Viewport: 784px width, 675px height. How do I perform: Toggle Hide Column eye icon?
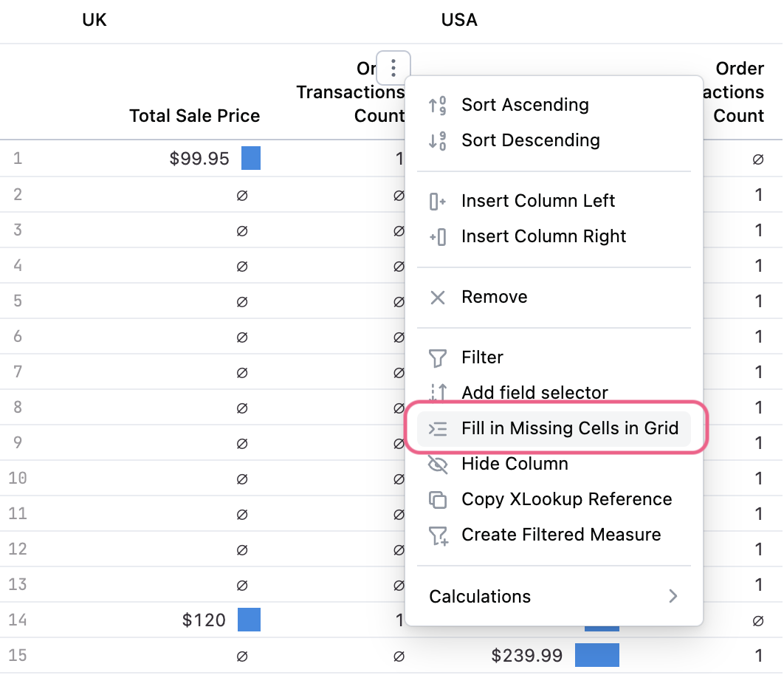coord(437,464)
